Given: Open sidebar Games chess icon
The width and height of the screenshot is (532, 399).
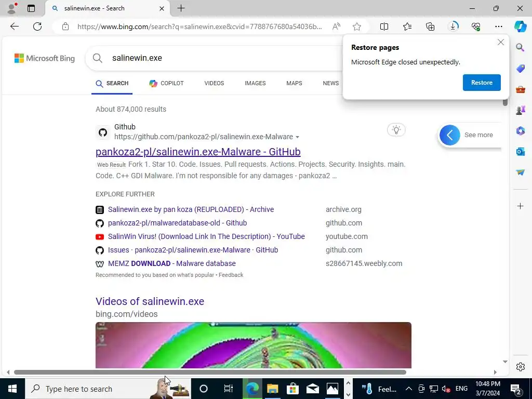Looking at the screenshot, I should (520, 110).
